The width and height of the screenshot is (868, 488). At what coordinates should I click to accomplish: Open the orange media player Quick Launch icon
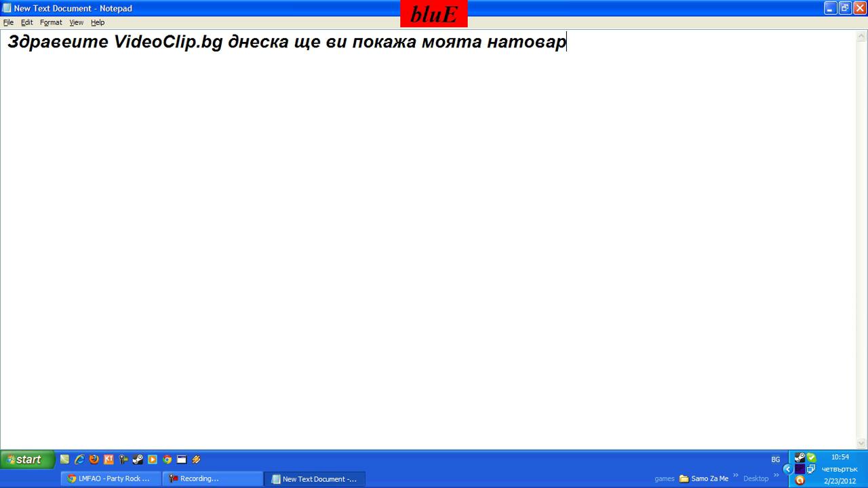tap(153, 460)
